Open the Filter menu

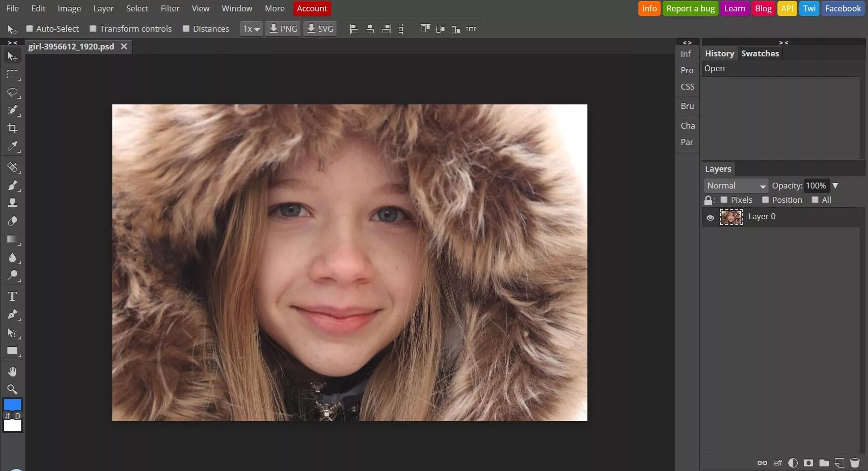170,8
